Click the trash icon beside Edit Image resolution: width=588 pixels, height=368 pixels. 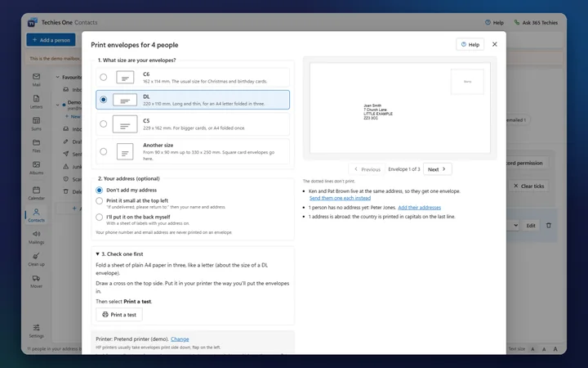pyautogui.click(x=549, y=226)
